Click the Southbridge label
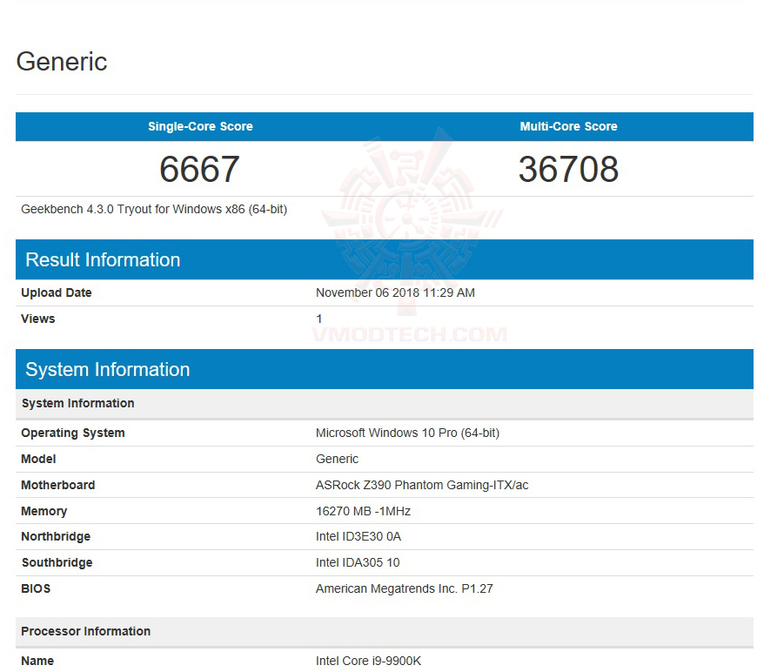 pyautogui.click(x=57, y=562)
